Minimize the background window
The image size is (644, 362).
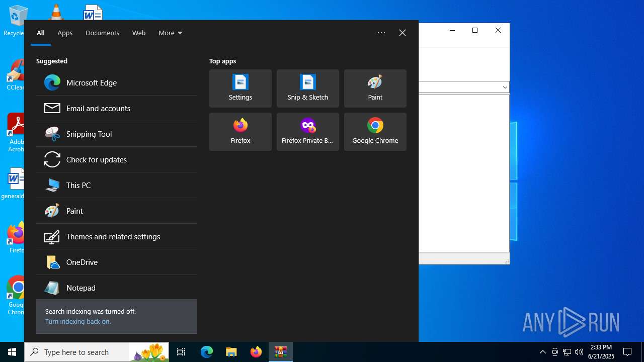(x=452, y=30)
